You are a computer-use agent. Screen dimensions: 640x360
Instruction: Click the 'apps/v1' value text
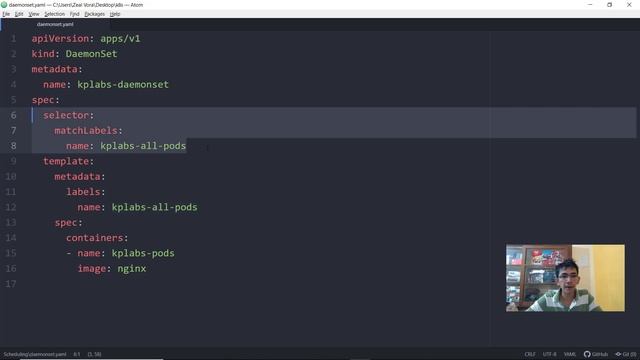120,39
